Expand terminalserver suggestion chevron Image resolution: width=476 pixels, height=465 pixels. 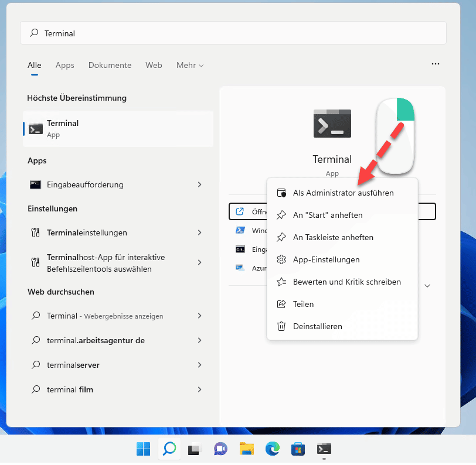[x=199, y=365]
